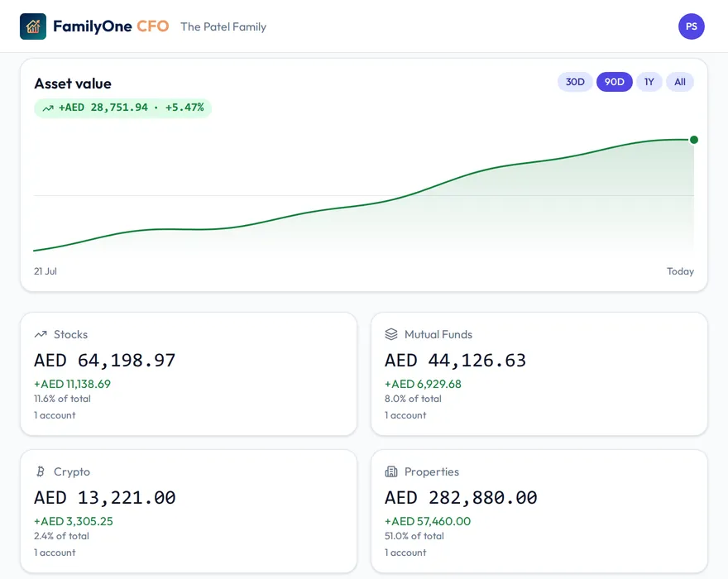This screenshot has height=579, width=728.
Task: Click the Today axis label
Action: click(680, 271)
